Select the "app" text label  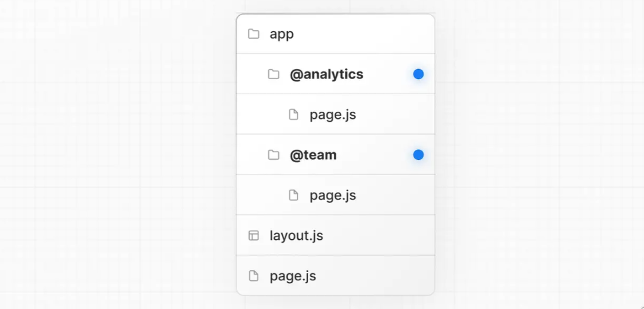281,34
